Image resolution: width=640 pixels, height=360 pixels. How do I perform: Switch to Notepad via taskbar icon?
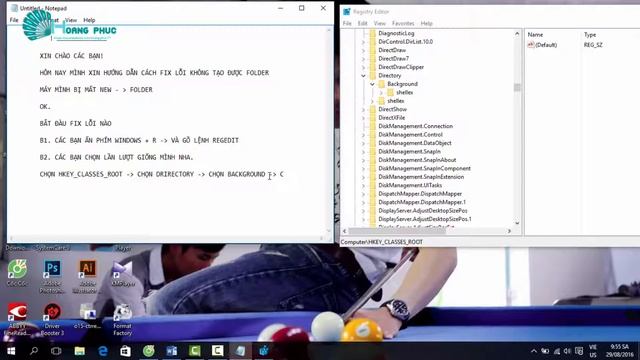coord(240,351)
